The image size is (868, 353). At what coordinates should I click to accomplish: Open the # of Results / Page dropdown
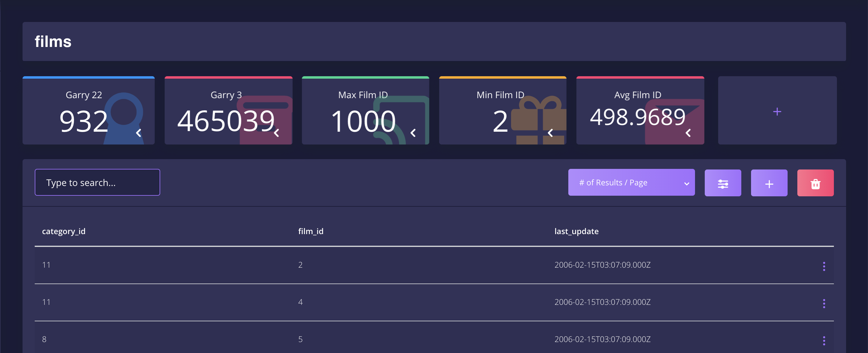[x=631, y=182]
